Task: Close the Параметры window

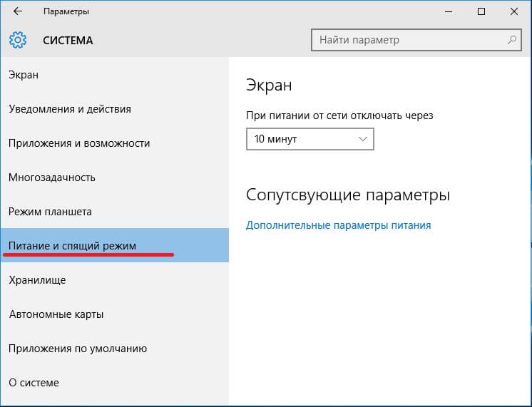Action: pyautogui.click(x=513, y=11)
